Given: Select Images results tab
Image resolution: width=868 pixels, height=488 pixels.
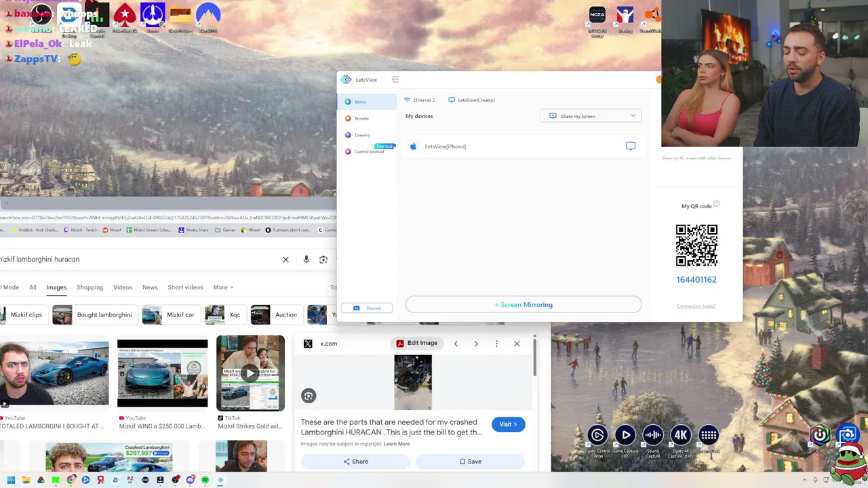Looking at the screenshot, I should point(56,287).
